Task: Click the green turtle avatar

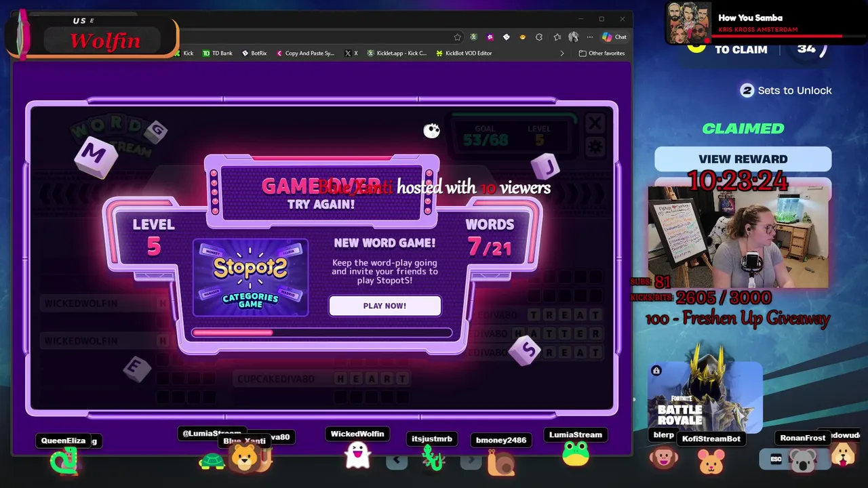Action: (212, 461)
